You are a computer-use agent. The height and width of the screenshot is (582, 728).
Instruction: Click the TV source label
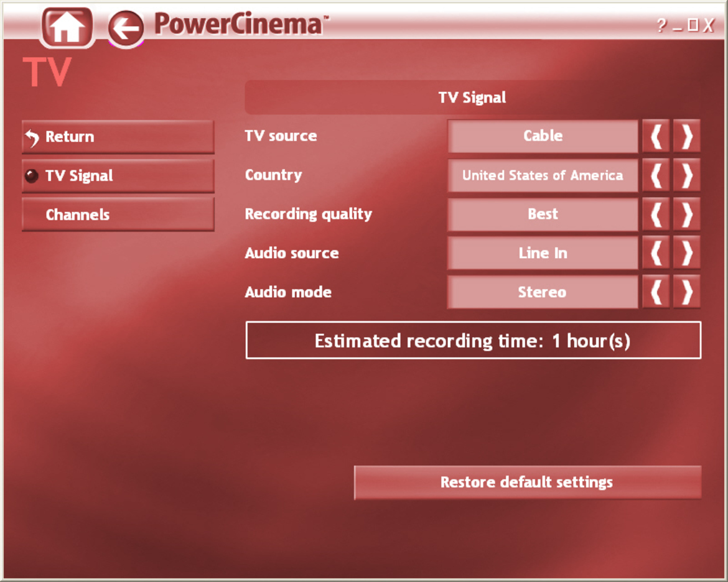pos(281,136)
